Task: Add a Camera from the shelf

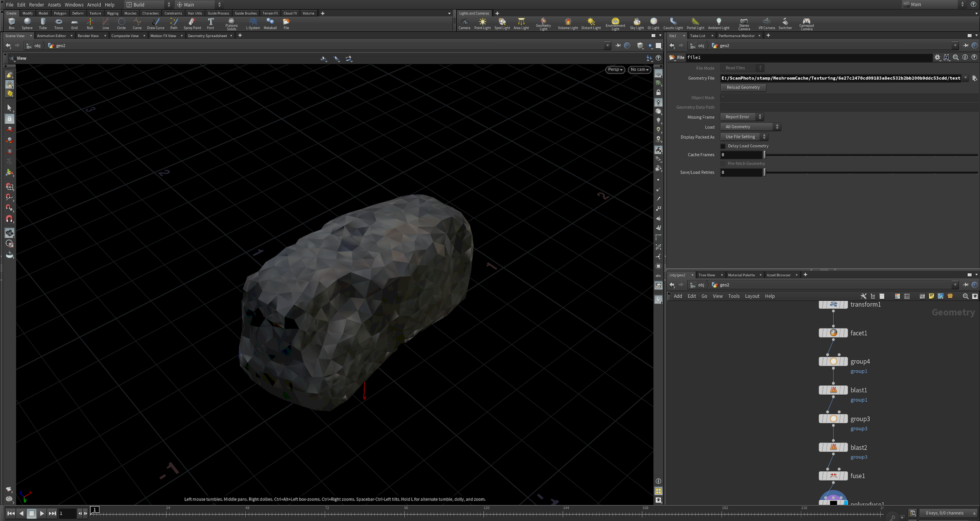Action: (464, 23)
